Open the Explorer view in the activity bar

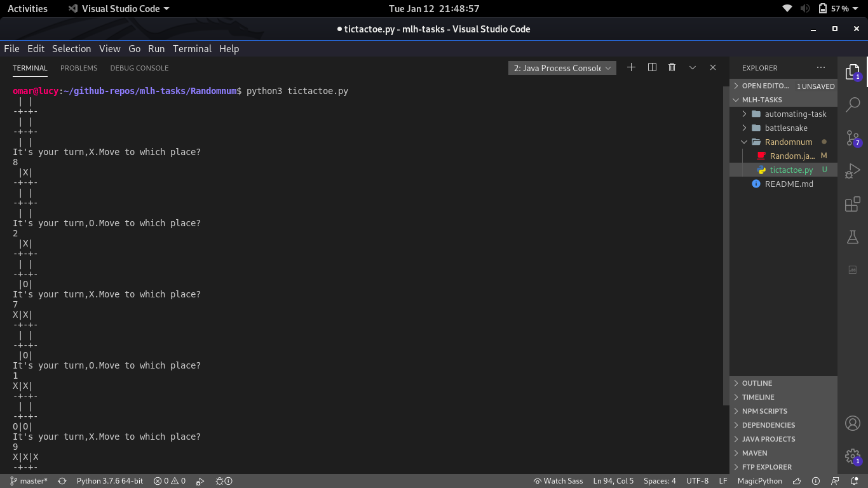tap(853, 71)
